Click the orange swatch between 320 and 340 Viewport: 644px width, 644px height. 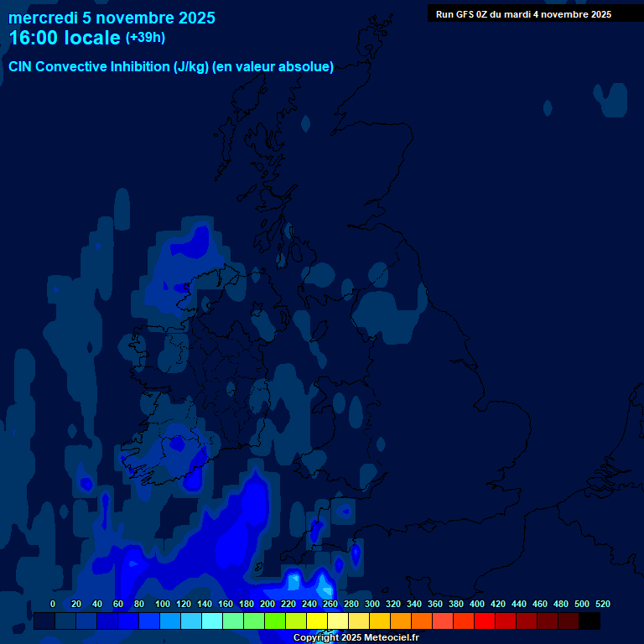pyautogui.click(x=401, y=621)
